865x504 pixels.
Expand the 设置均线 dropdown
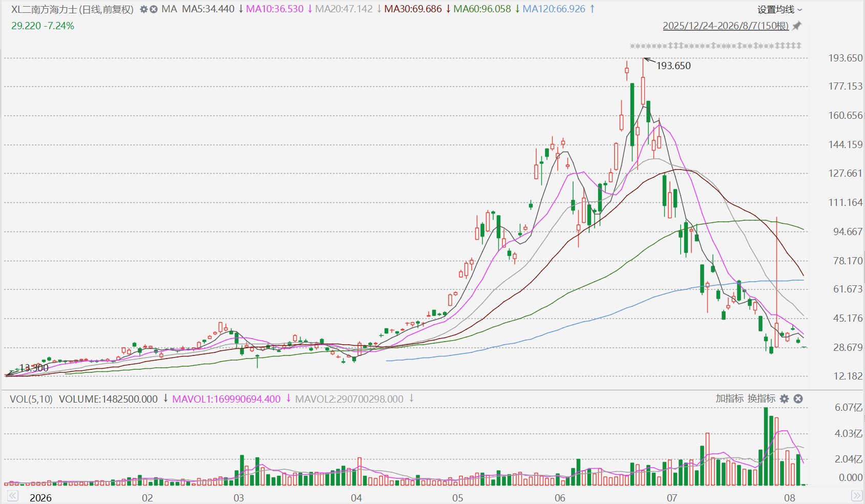click(x=780, y=9)
